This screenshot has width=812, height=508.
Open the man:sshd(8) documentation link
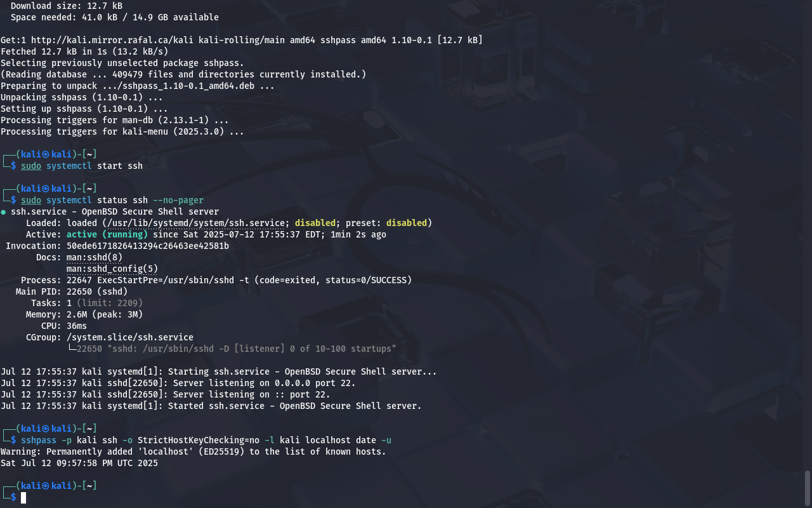[95, 257]
